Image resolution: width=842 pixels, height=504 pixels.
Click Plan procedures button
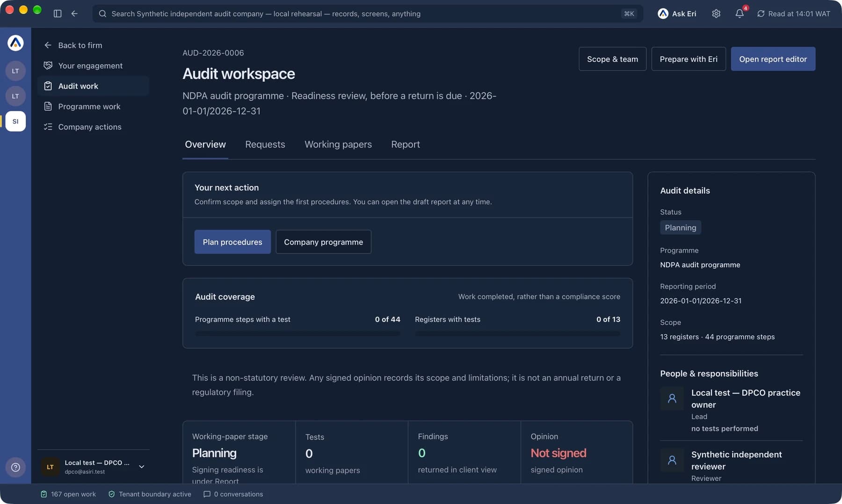point(232,242)
